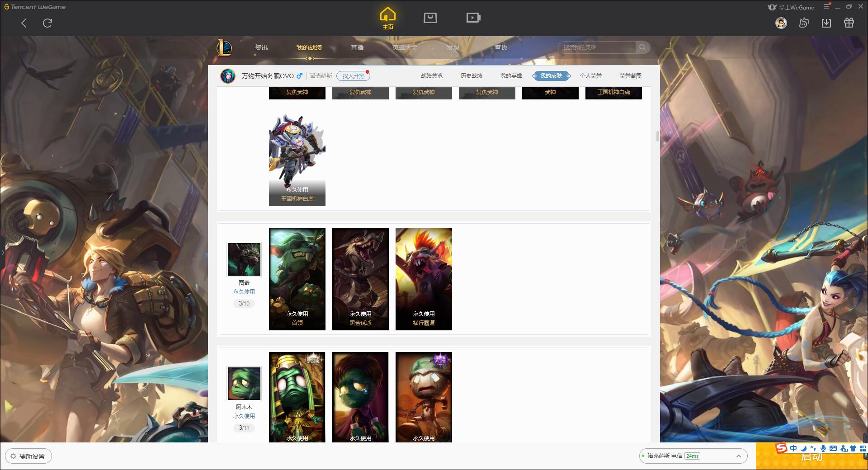Open 历史战绩 sub-tab
Screen dimensions: 868x470
pos(472,76)
